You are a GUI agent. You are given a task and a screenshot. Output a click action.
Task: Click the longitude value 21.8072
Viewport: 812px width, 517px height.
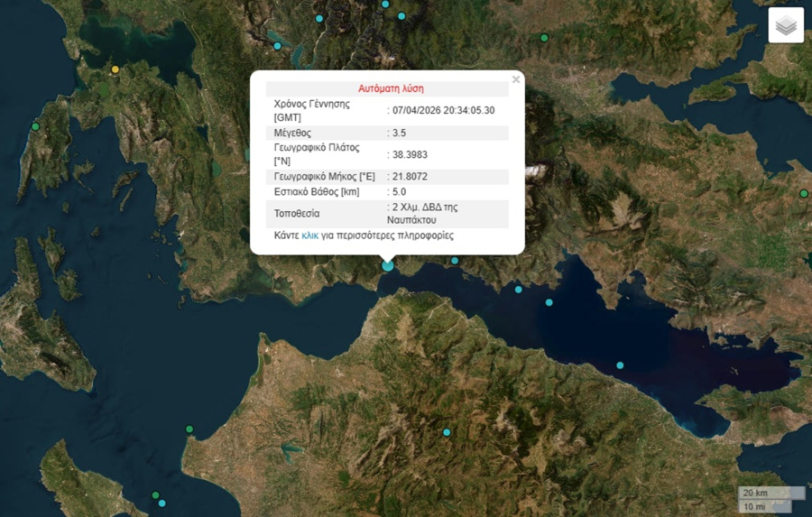tap(411, 177)
